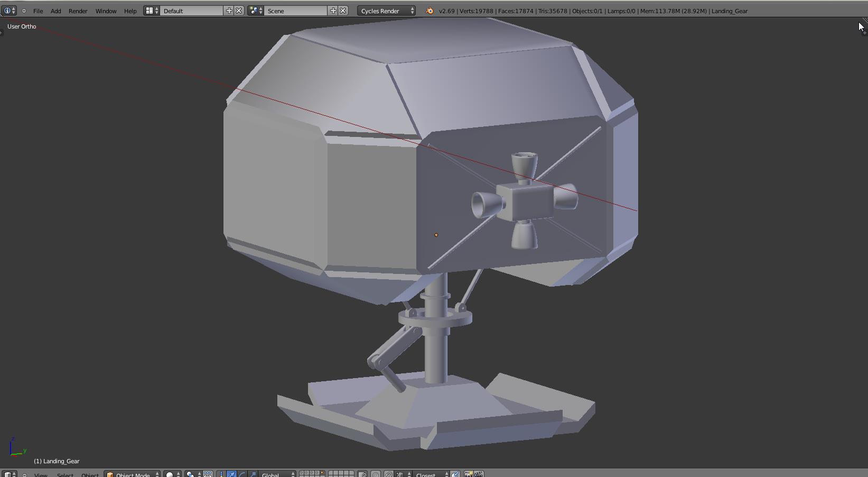Open the Cycles Render engine dropdown

(x=386, y=11)
